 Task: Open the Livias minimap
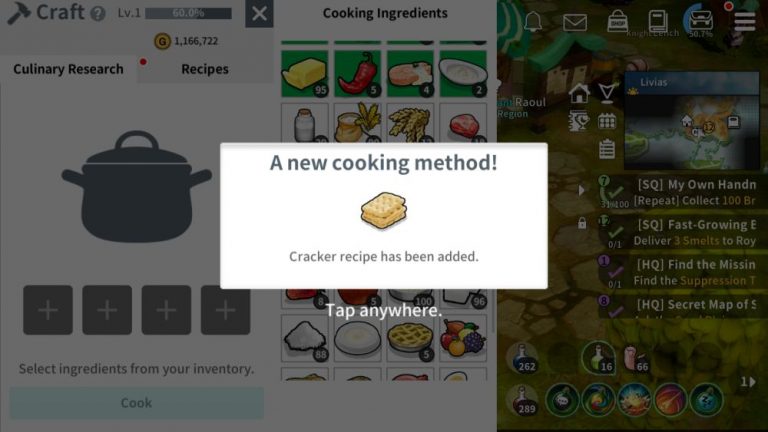pyautogui.click(x=692, y=121)
